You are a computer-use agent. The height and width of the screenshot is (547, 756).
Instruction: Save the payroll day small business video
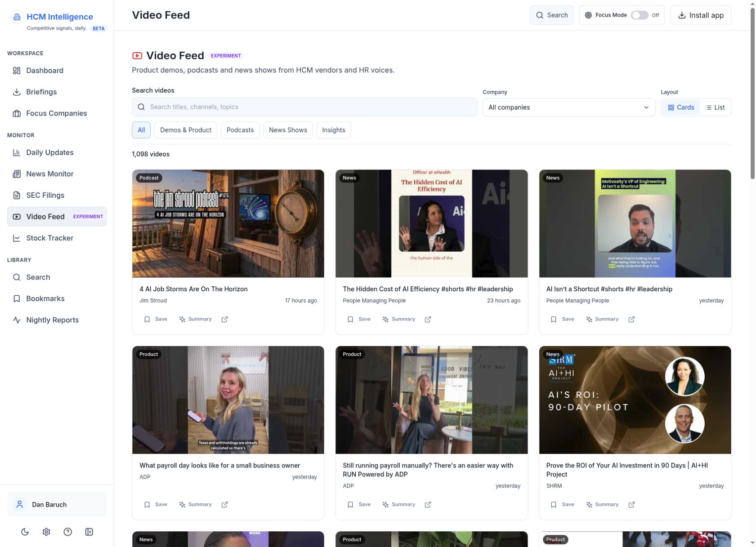pyautogui.click(x=156, y=504)
